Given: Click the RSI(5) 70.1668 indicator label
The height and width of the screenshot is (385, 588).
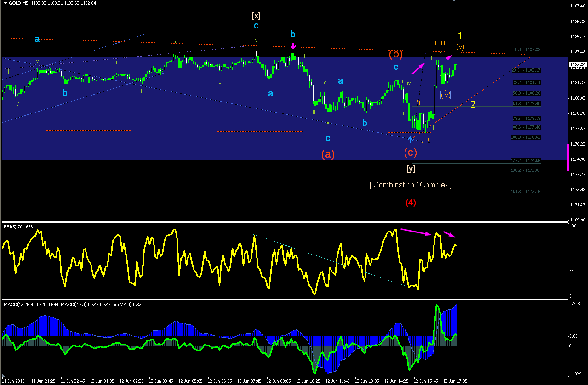Looking at the screenshot, I should [x=19, y=226].
